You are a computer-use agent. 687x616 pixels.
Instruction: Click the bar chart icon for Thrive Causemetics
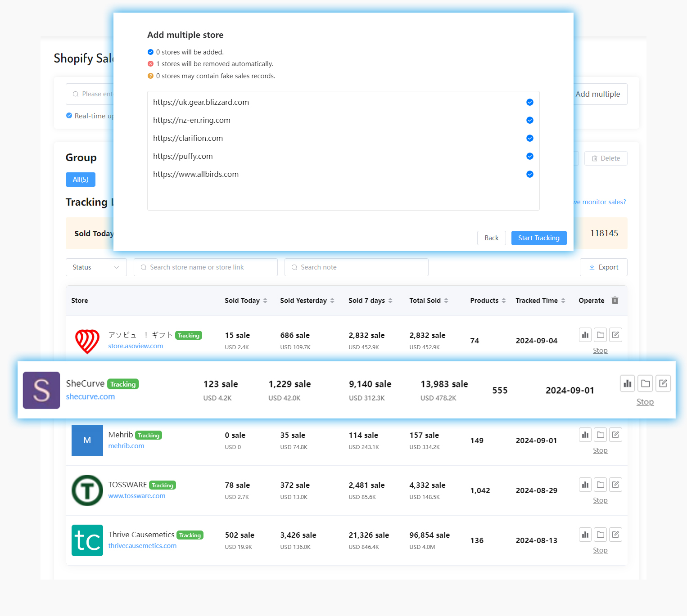pyautogui.click(x=585, y=534)
